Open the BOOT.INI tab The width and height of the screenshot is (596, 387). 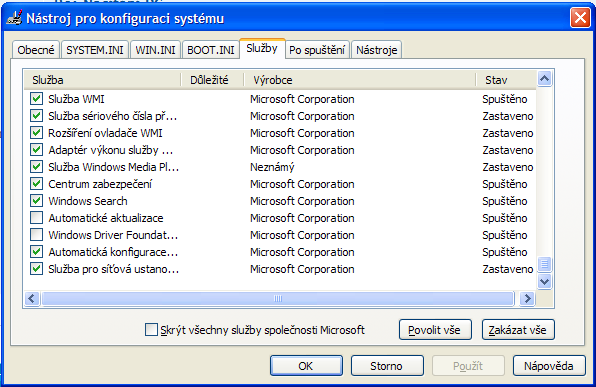(x=211, y=50)
